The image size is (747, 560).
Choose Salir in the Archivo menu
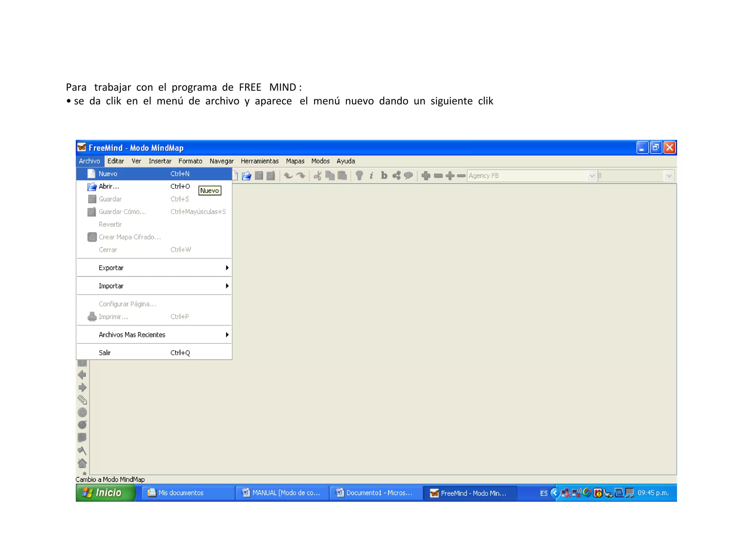[105, 353]
